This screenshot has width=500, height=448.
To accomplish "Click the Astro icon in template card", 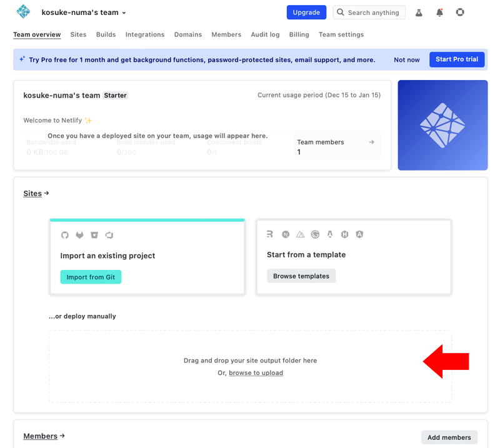I will (330, 234).
